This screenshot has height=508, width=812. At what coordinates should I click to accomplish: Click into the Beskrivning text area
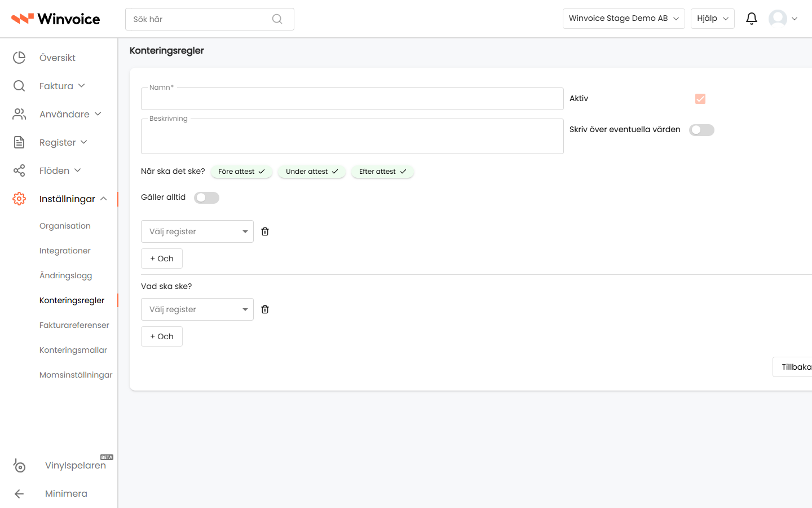click(x=352, y=136)
